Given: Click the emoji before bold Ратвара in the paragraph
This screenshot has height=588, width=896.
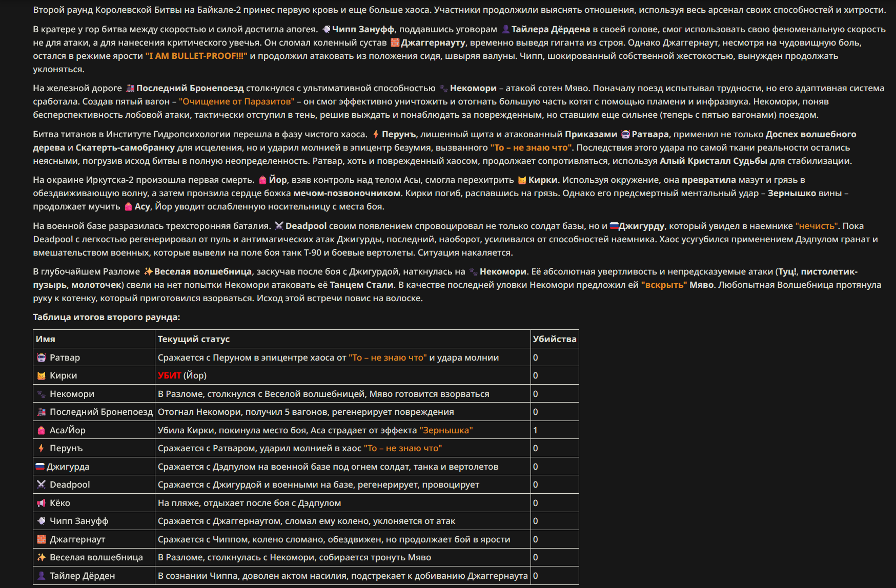Looking at the screenshot, I should 626,134.
